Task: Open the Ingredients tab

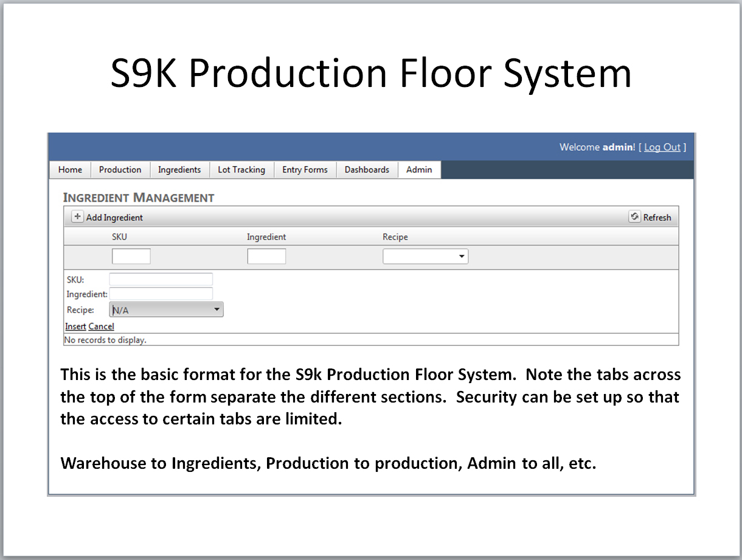Action: [179, 170]
